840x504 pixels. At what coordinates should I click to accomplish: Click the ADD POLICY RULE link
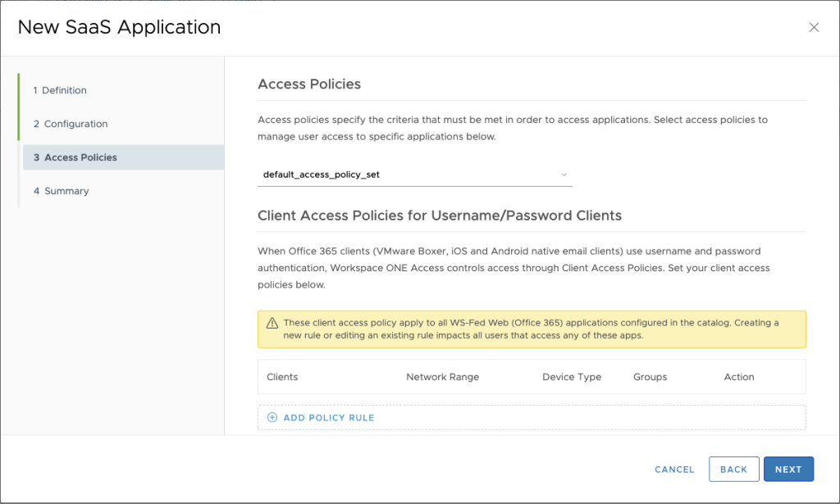click(328, 417)
